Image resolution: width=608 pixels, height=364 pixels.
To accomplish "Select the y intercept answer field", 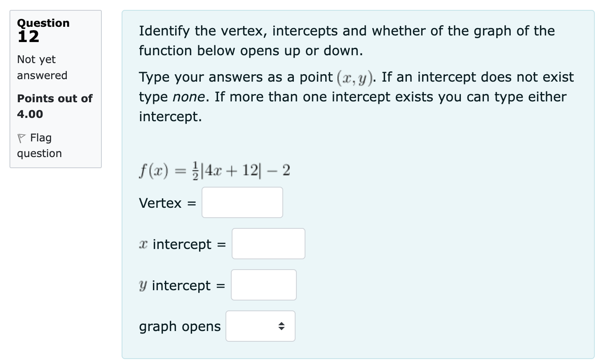I will coord(263,285).
